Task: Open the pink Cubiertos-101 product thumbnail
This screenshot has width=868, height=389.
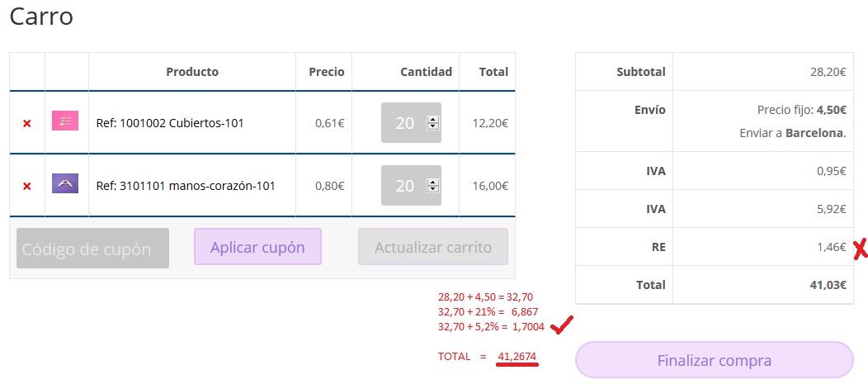Action: click(65, 121)
